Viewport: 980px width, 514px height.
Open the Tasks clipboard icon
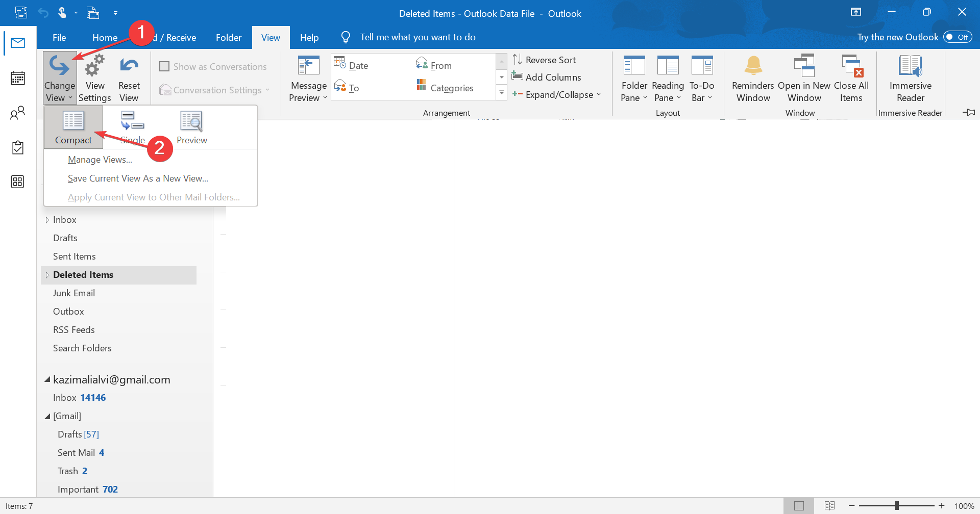click(x=18, y=147)
